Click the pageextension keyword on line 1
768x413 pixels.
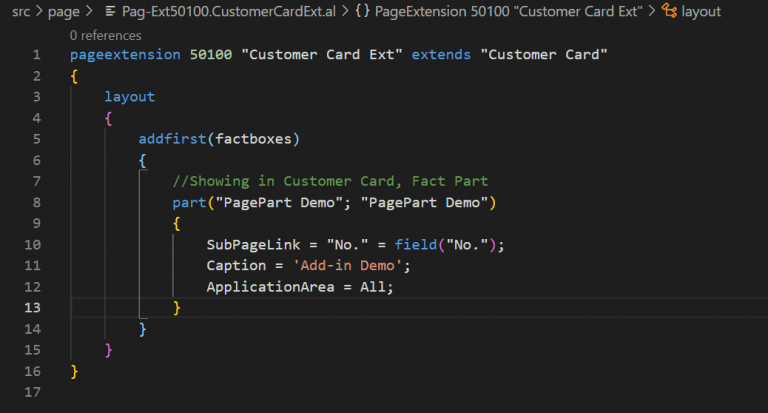coord(125,54)
